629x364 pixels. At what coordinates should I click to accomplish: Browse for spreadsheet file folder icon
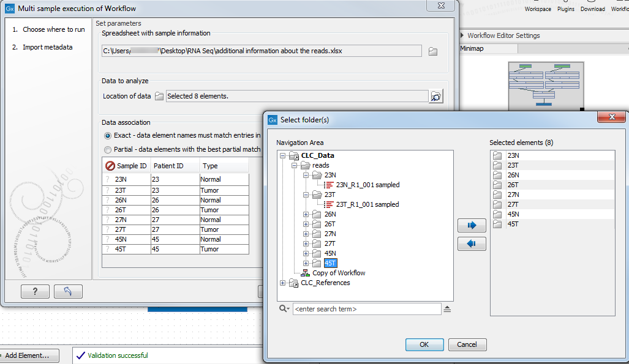pos(433,51)
